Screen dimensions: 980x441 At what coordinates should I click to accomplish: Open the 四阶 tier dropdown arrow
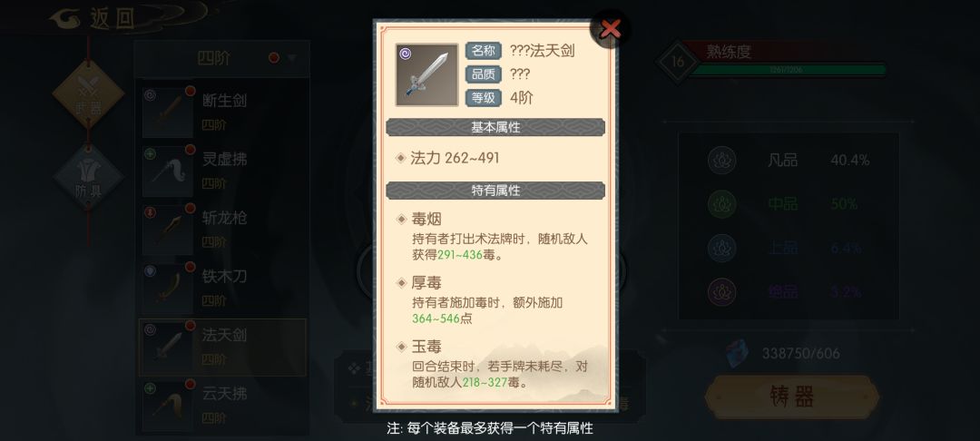[x=292, y=59]
